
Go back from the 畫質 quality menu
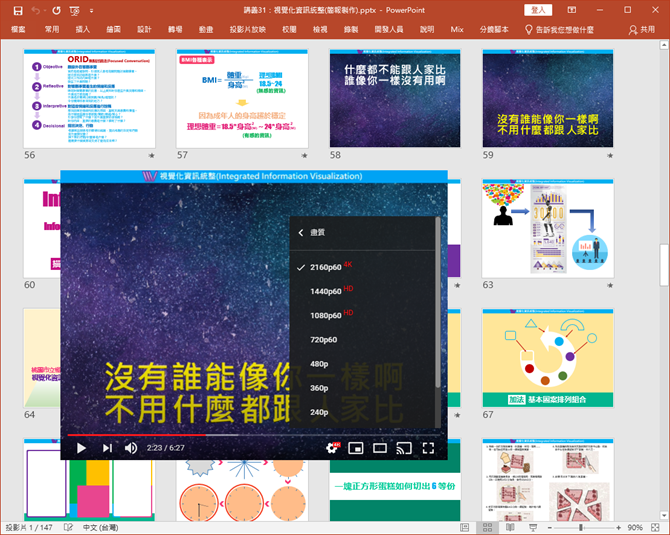tap(301, 232)
